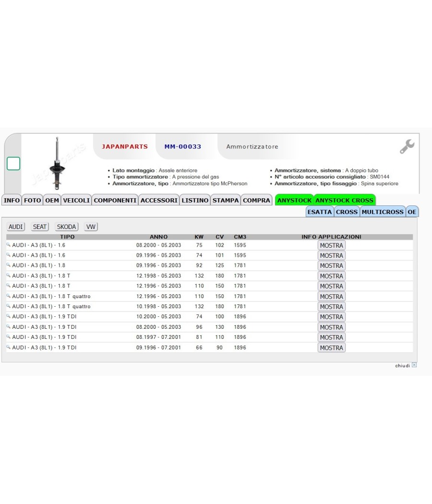Click the INFO APPLICAZIONI column header

(x=331, y=237)
